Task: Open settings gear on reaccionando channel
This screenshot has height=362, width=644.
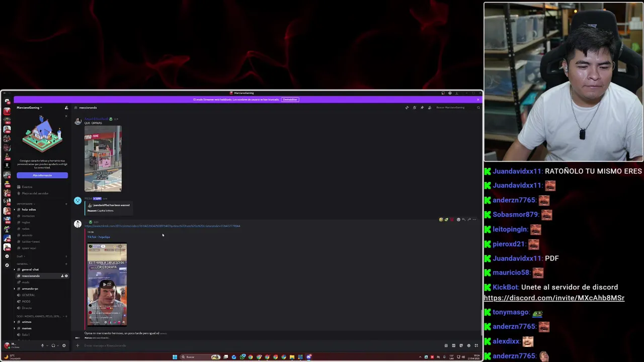Action: coord(66,276)
